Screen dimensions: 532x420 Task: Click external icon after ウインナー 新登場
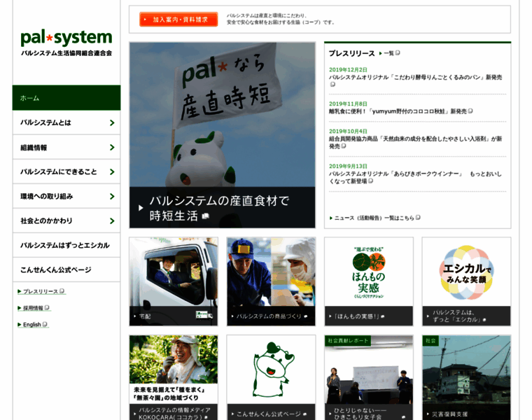point(370,181)
